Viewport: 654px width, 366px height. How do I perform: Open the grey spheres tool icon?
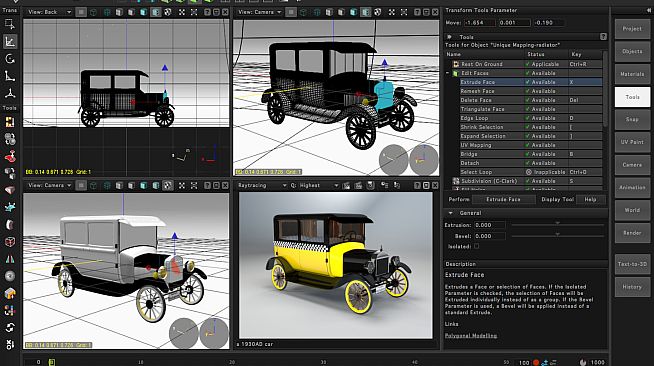(x=10, y=139)
